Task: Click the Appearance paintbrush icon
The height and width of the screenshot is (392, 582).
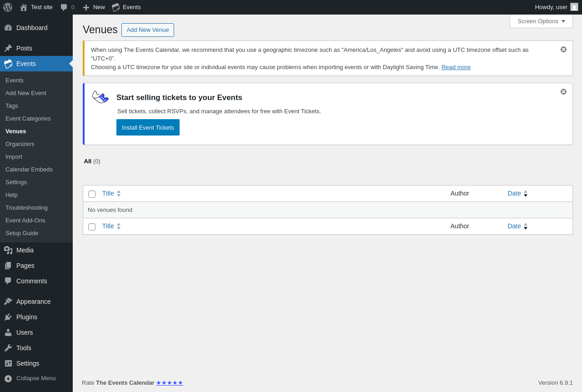Action: (8, 302)
